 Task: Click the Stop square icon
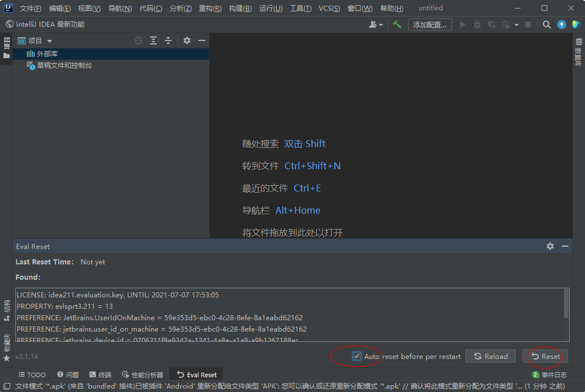(527, 24)
